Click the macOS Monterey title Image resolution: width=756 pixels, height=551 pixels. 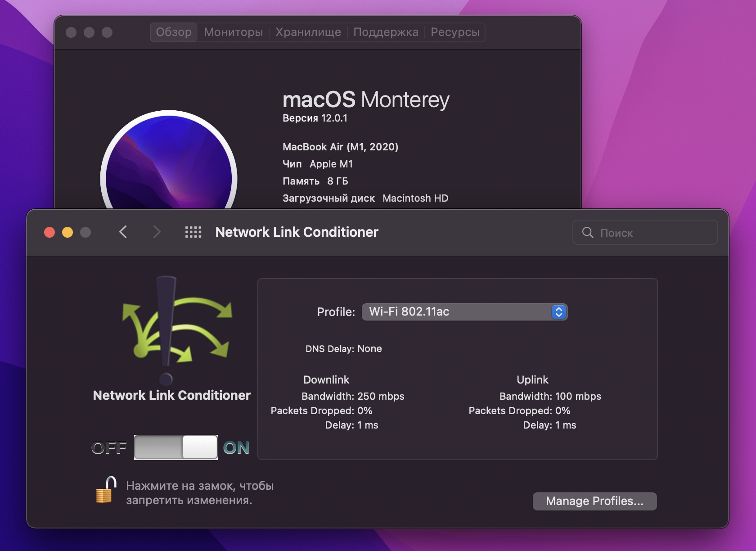(366, 99)
